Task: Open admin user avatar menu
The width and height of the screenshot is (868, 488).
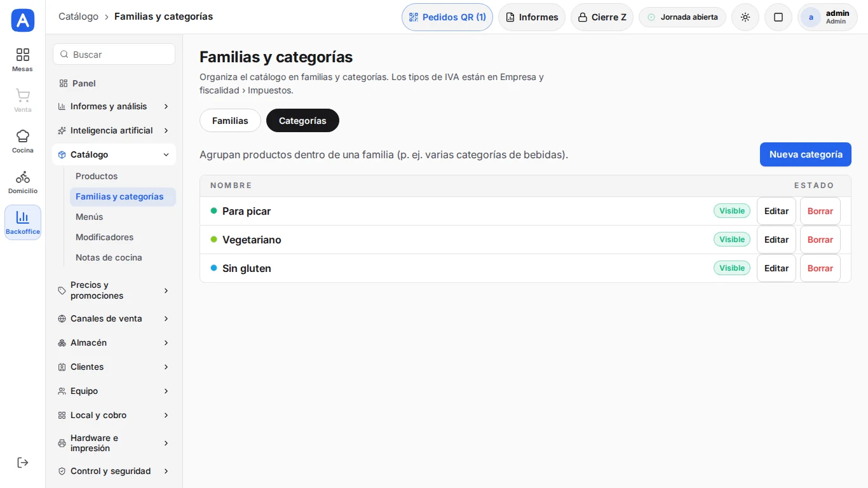Action: [827, 17]
